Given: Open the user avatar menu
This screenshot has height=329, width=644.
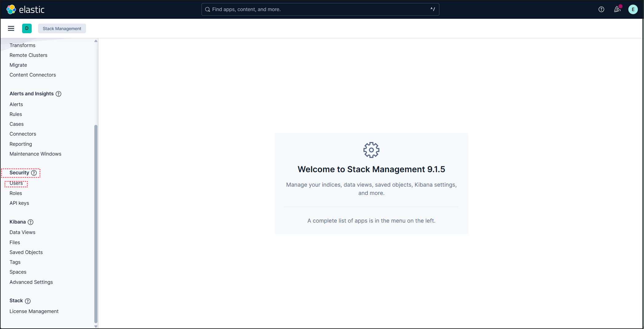Looking at the screenshot, I should (633, 10).
